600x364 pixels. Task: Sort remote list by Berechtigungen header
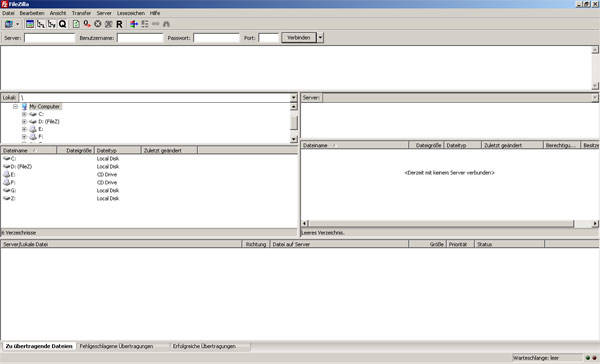[x=561, y=145]
